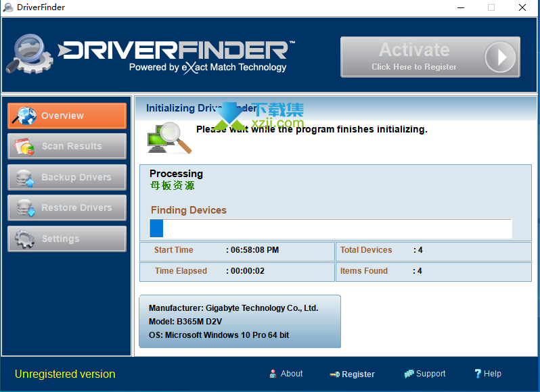Click the green Chinese processing item text
The width and height of the screenshot is (540, 392).
172,186
